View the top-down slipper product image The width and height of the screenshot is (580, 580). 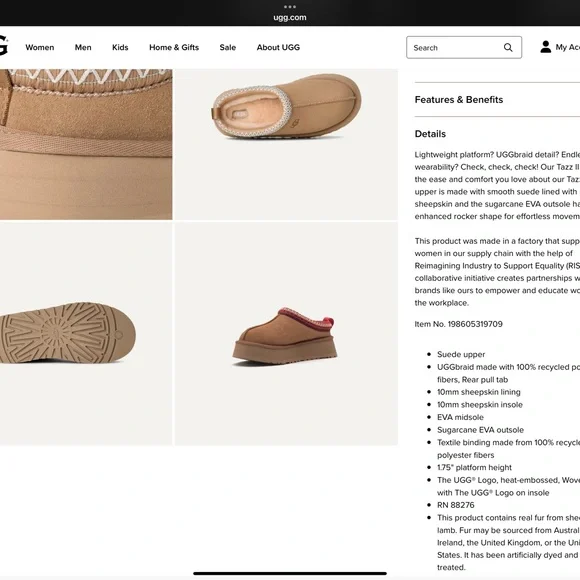[x=286, y=144]
